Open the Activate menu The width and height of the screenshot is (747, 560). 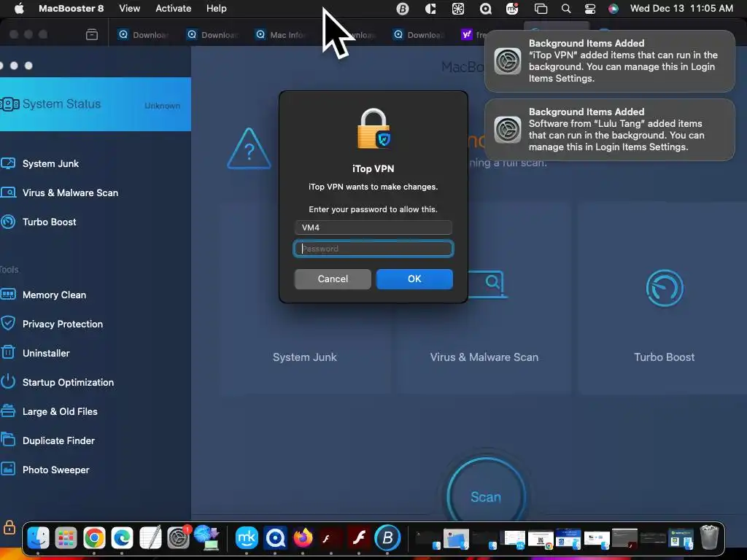coord(174,9)
